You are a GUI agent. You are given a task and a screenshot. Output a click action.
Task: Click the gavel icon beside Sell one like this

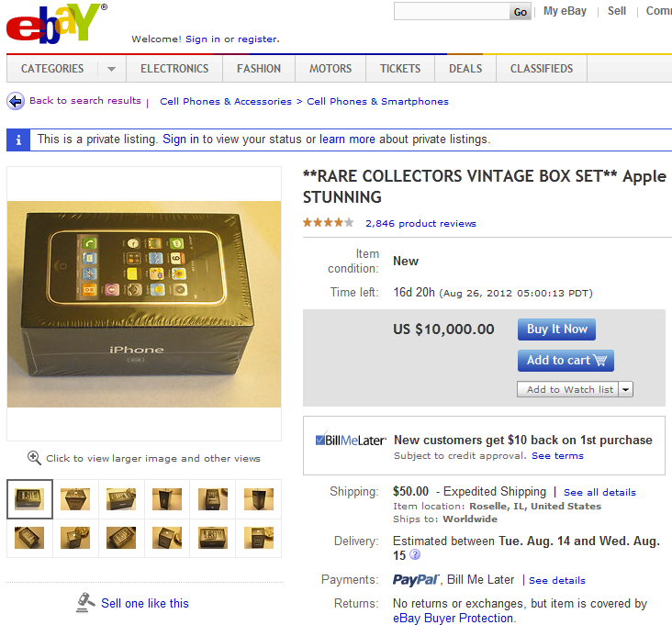click(x=85, y=602)
